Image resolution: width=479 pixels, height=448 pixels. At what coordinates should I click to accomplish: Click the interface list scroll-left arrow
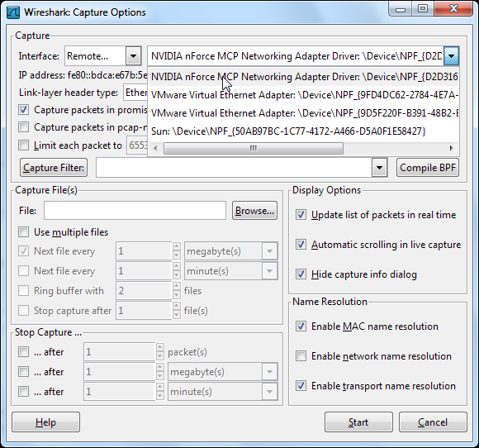pos(155,149)
